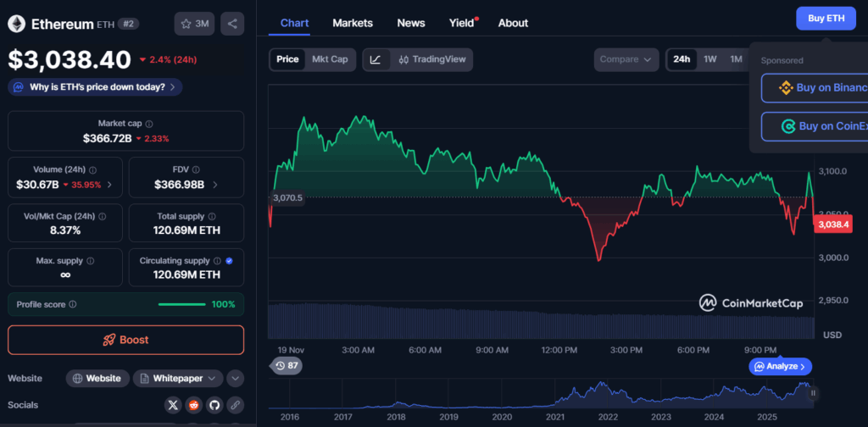Click 'Why is ETH's price down today?'
Image resolution: width=868 pixels, height=427 pixels.
tap(95, 86)
